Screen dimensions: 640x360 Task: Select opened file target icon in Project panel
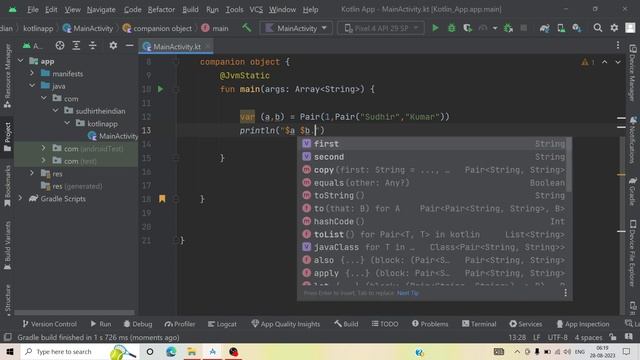60,46
